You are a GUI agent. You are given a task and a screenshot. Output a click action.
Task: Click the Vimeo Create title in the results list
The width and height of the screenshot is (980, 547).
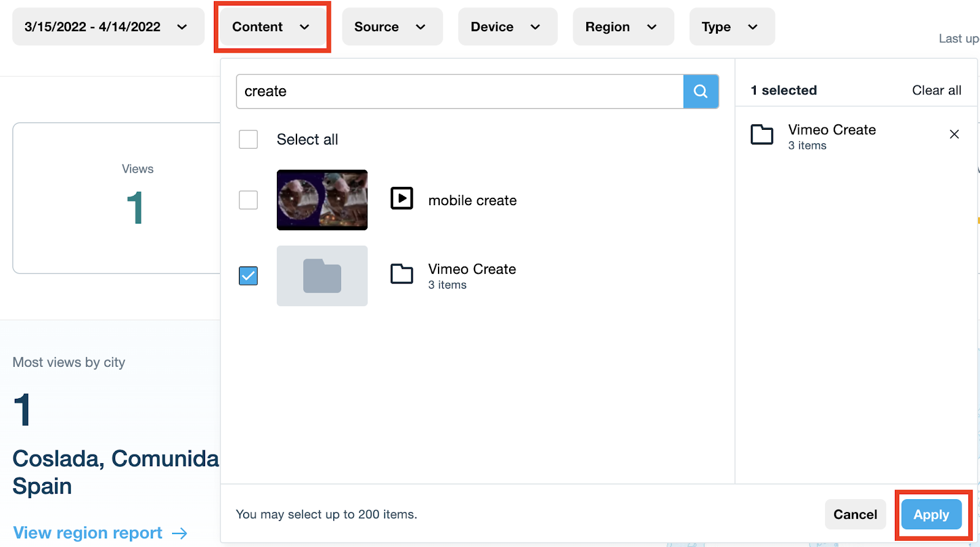pos(472,269)
